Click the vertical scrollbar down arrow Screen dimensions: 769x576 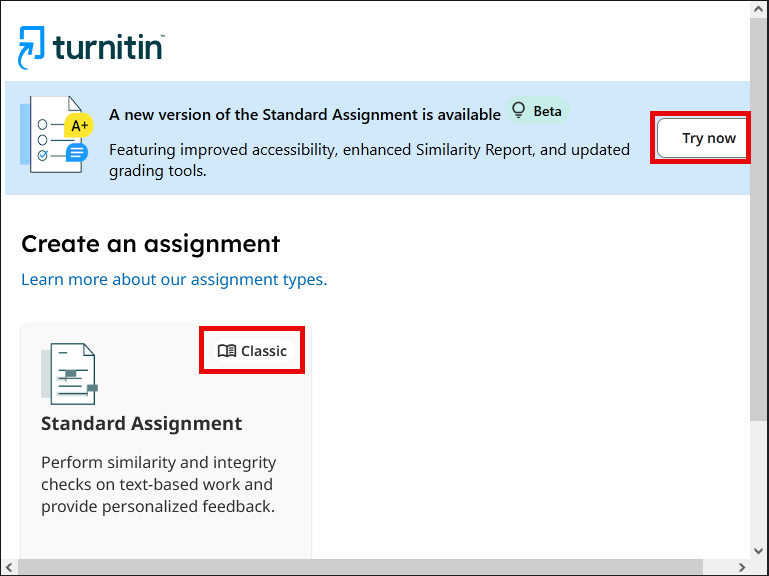pyautogui.click(x=758, y=550)
